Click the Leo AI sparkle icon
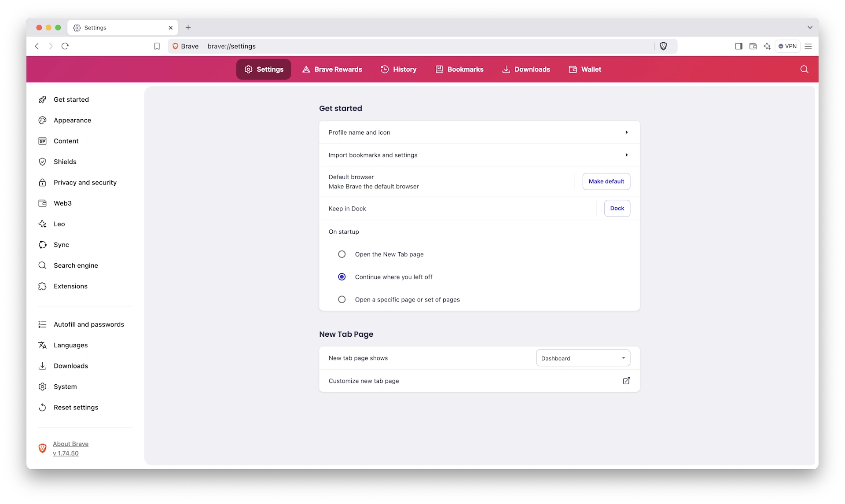845x504 pixels. click(x=767, y=46)
